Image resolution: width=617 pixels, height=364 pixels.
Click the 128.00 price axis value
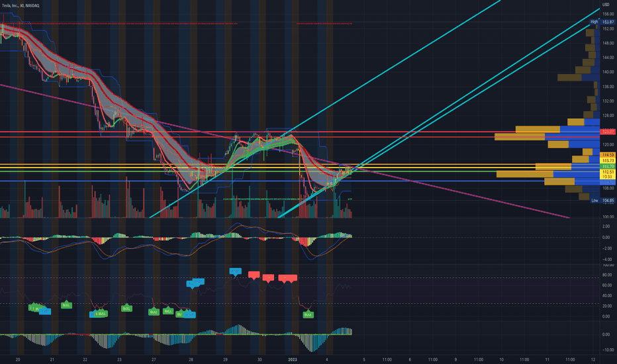(x=608, y=116)
